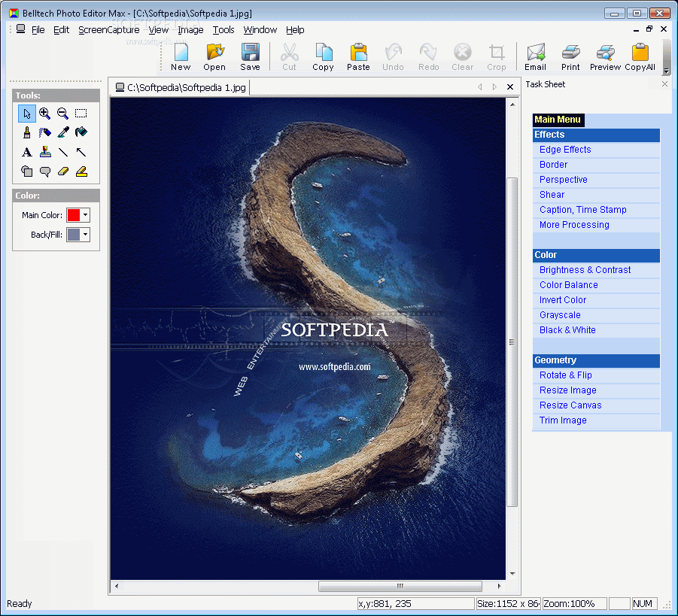Click the CopyAll toolbar button
Viewport: 678px width, 616px height.
point(640,56)
